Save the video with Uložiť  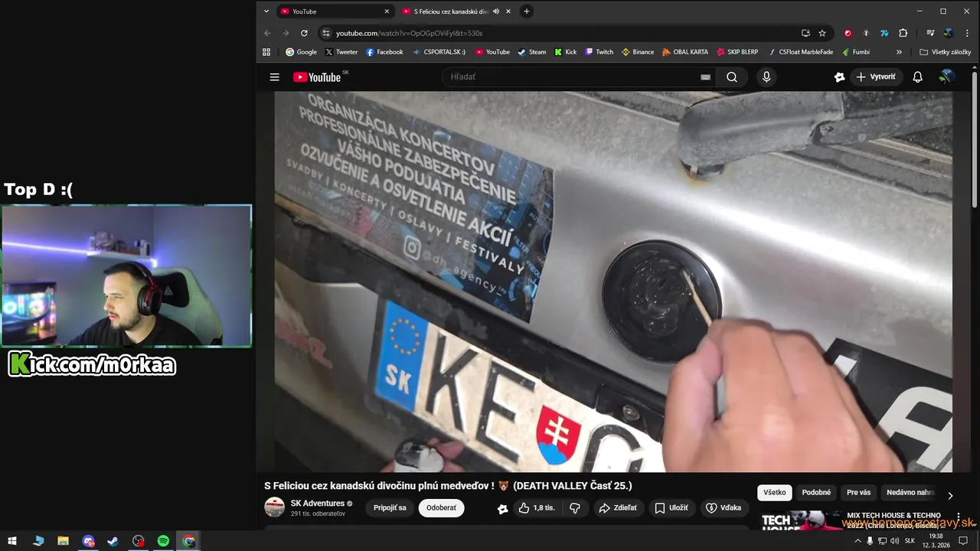coord(671,507)
